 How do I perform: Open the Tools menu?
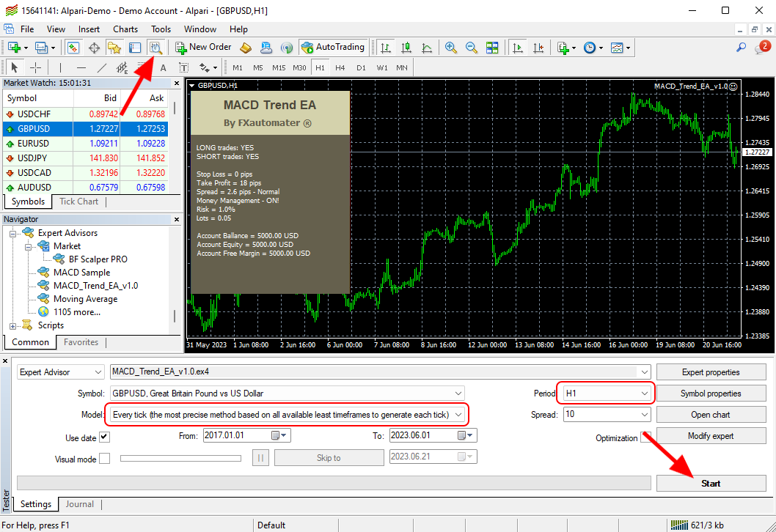click(x=161, y=29)
